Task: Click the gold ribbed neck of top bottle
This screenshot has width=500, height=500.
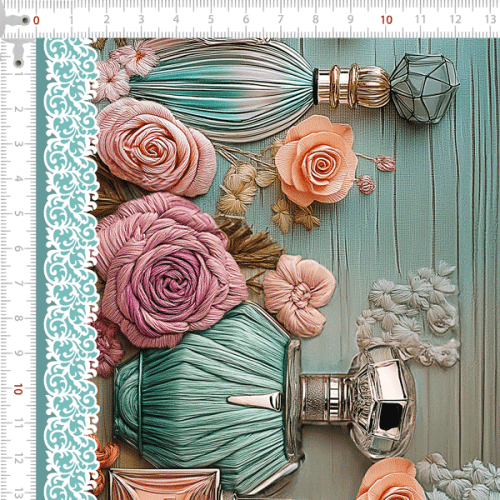Action: 353,87
